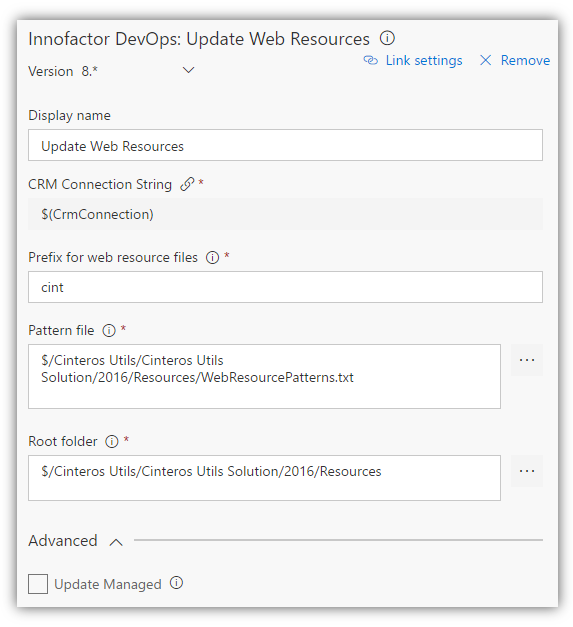Click the CRM Connection String label
The image size is (573, 627).
tap(100, 184)
